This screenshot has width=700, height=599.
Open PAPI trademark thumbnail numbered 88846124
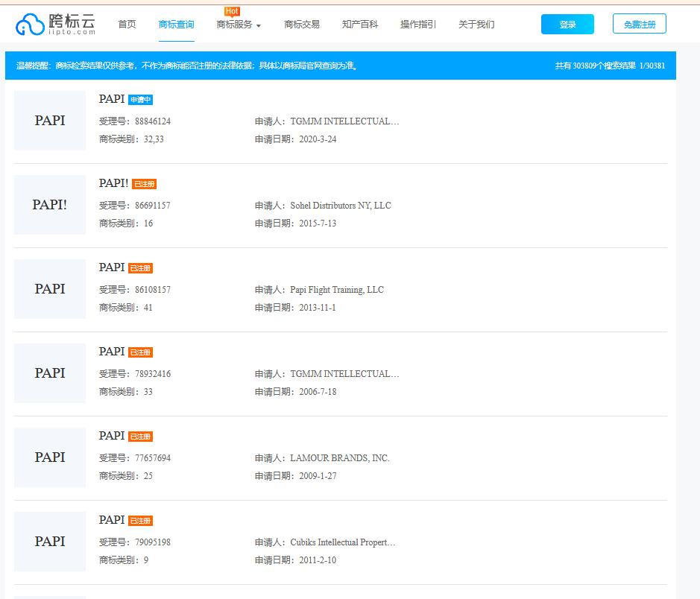point(50,121)
